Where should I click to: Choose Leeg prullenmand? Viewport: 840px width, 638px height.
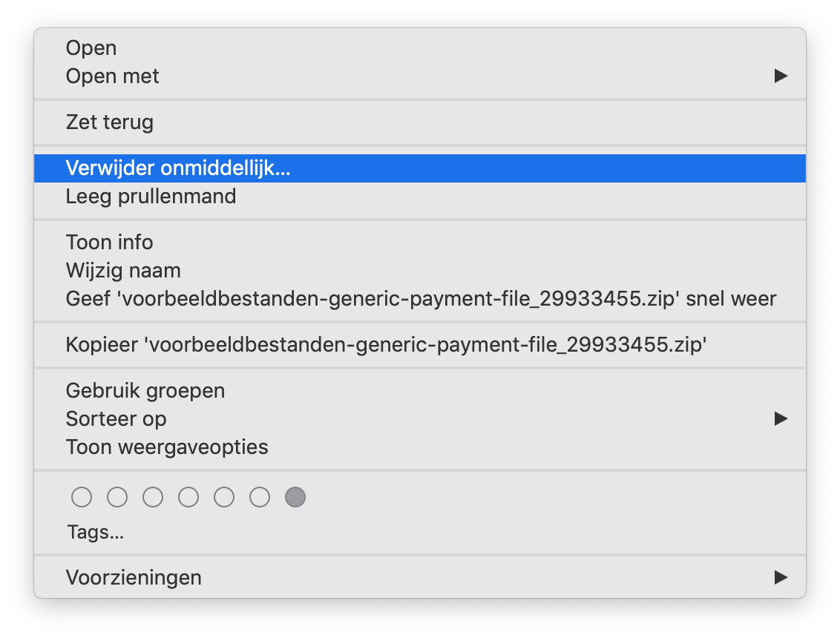tap(420, 197)
